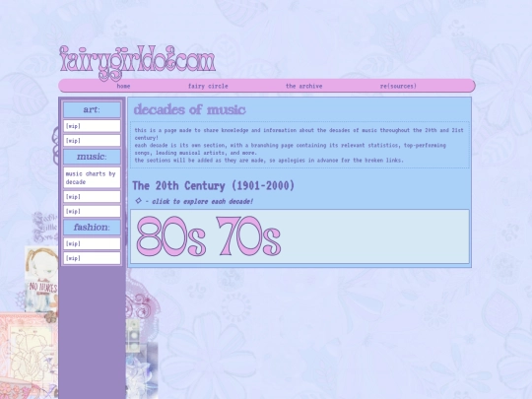This screenshot has height=399, width=532.
Task: Visit the re(sources) page
Action: 398,86
